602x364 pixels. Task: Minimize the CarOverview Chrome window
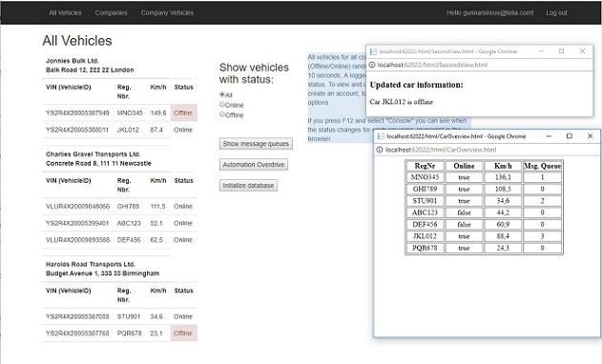(549, 136)
